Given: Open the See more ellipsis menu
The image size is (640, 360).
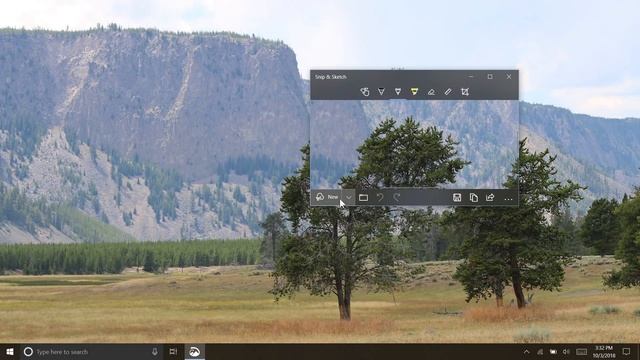Looking at the screenshot, I should click(508, 198).
